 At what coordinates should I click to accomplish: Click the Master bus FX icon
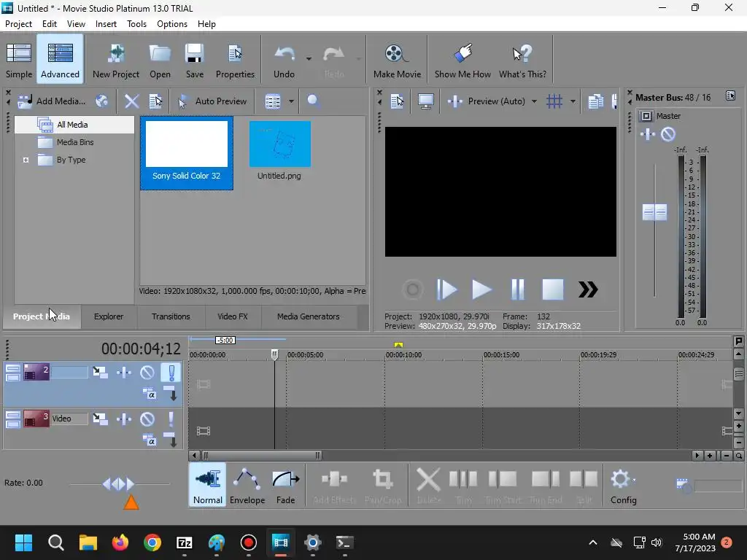pyautogui.click(x=648, y=134)
